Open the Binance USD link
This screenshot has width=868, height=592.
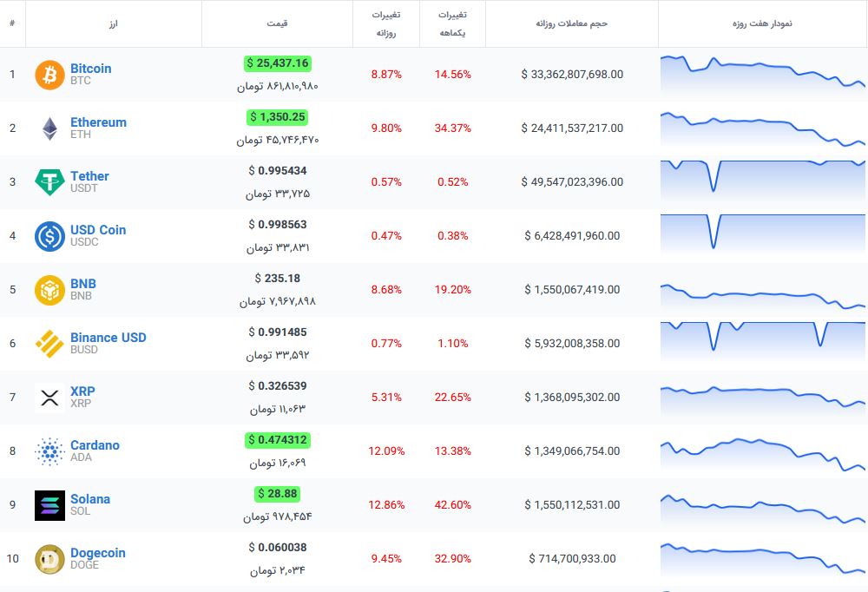[x=108, y=338]
